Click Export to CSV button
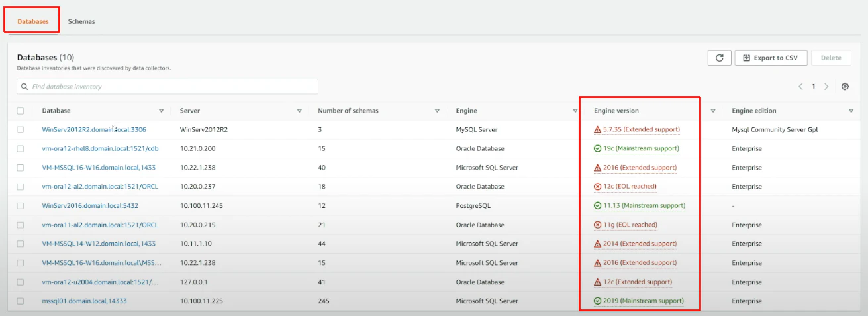Screen dimensions: 868x316 click(770, 58)
